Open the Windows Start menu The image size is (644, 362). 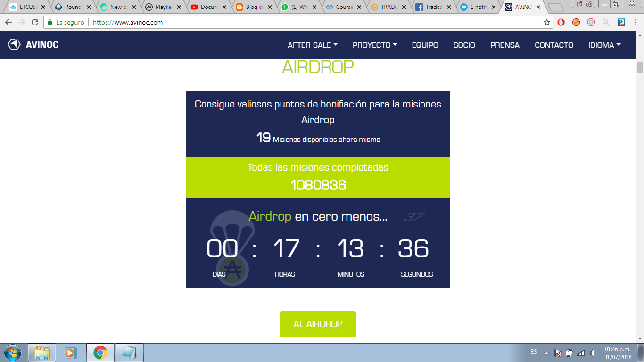click(x=12, y=353)
